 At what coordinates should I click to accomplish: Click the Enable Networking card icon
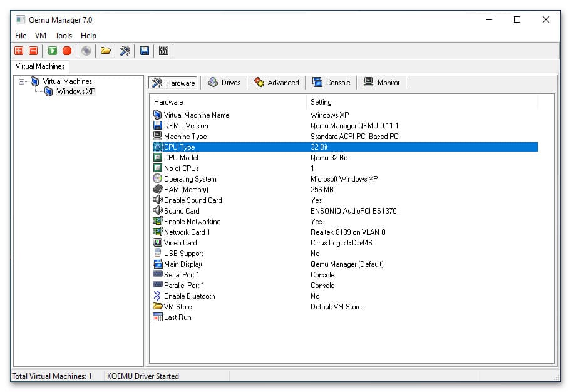coord(157,221)
